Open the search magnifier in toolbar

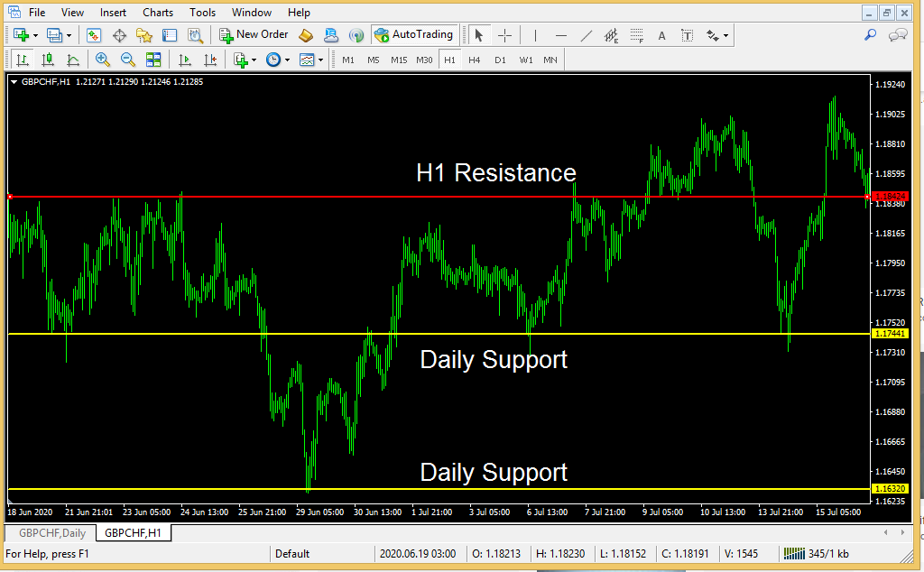[x=870, y=35]
